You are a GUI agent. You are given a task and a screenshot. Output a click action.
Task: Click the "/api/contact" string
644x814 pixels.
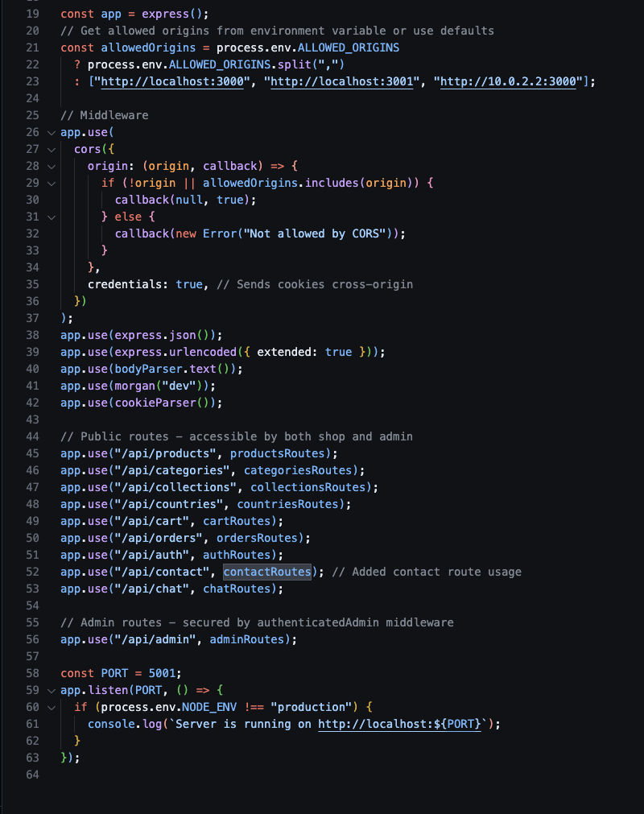coord(162,572)
